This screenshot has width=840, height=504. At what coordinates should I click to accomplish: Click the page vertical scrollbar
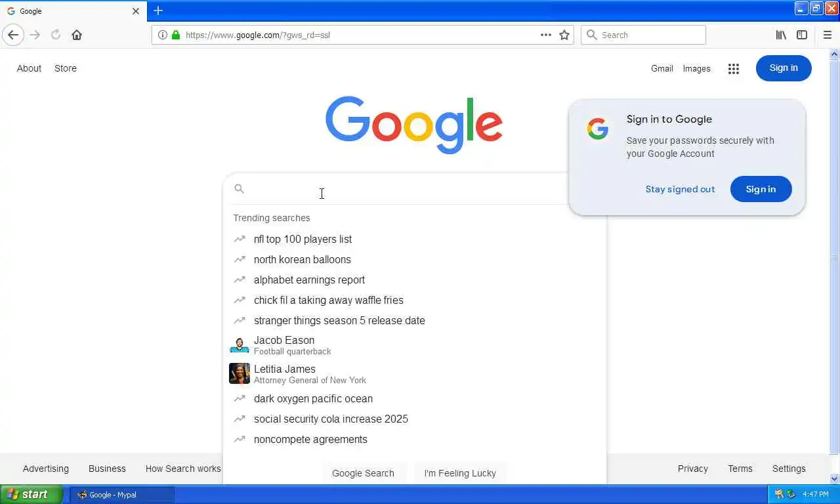pyautogui.click(x=835, y=257)
